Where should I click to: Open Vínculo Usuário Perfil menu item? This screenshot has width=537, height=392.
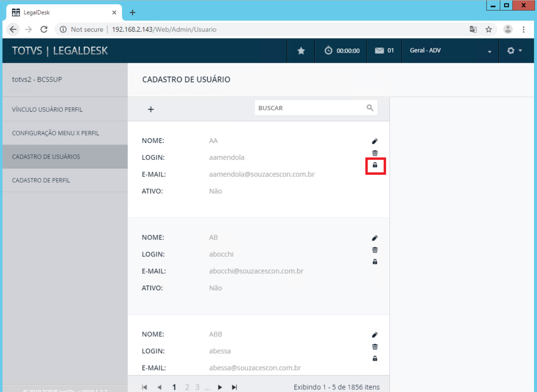coord(47,110)
